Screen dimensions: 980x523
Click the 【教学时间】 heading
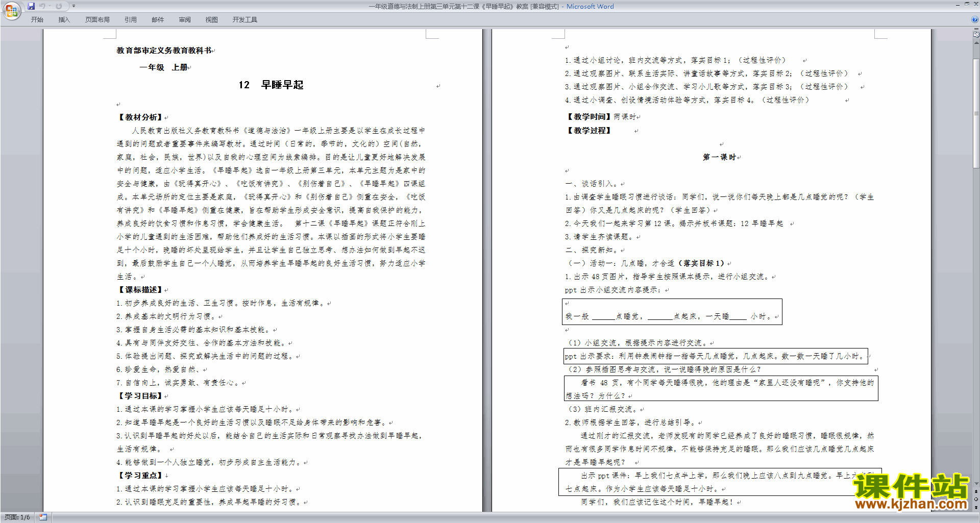point(589,117)
